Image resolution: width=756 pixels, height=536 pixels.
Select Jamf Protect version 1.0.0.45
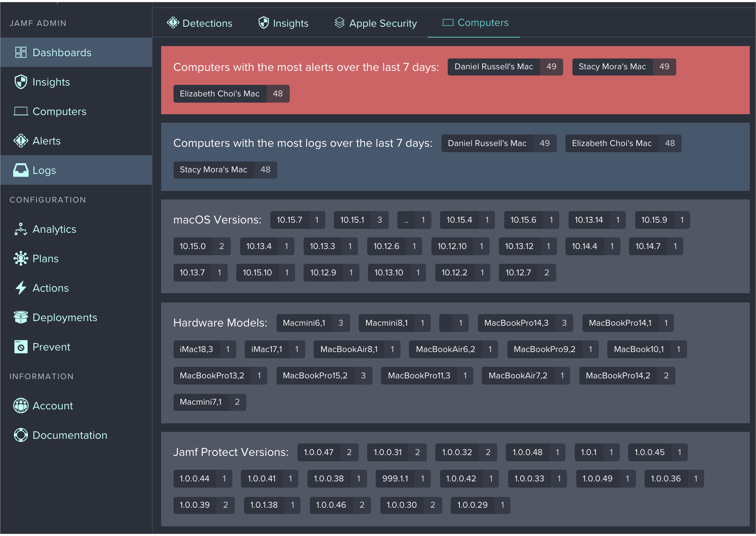[x=658, y=452]
